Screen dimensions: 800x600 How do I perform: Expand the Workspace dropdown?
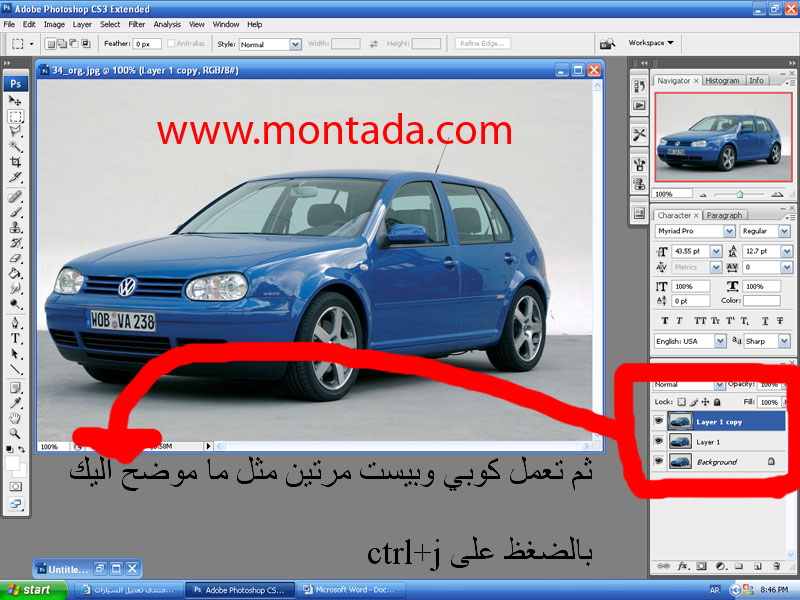(651, 44)
